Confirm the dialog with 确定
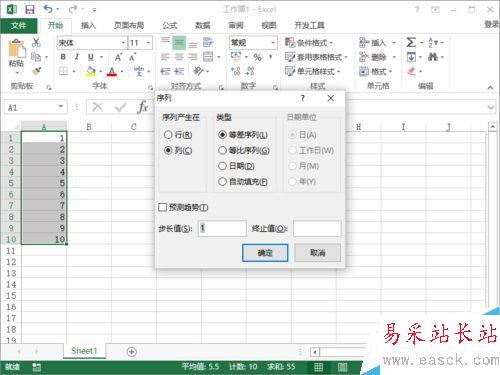The height and width of the screenshot is (375, 500). click(x=265, y=253)
